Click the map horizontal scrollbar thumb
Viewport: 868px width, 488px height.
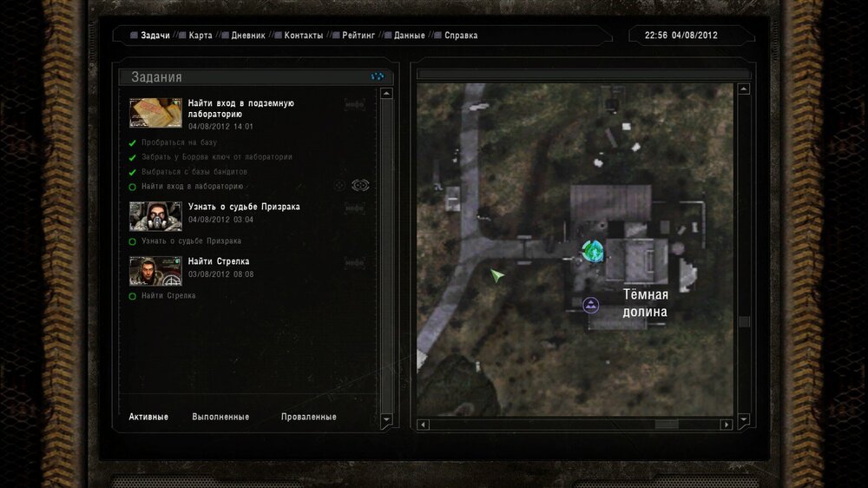pyautogui.click(x=667, y=425)
